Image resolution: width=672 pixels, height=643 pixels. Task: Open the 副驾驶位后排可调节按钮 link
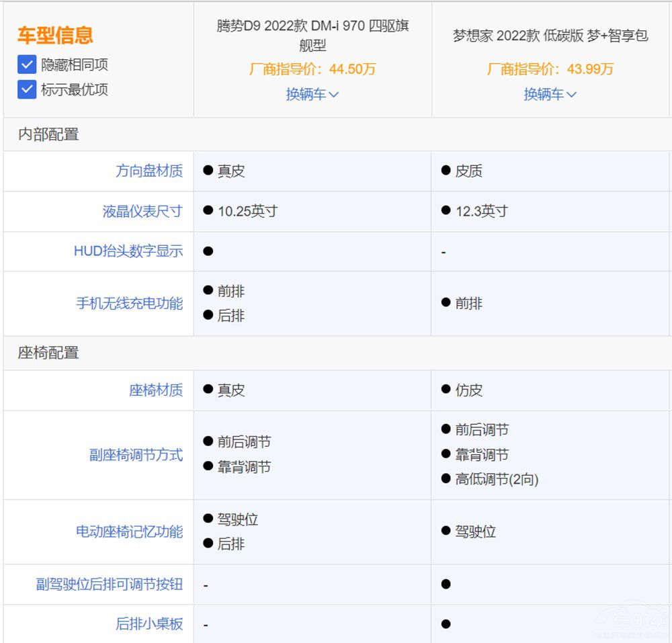pyautogui.click(x=109, y=584)
